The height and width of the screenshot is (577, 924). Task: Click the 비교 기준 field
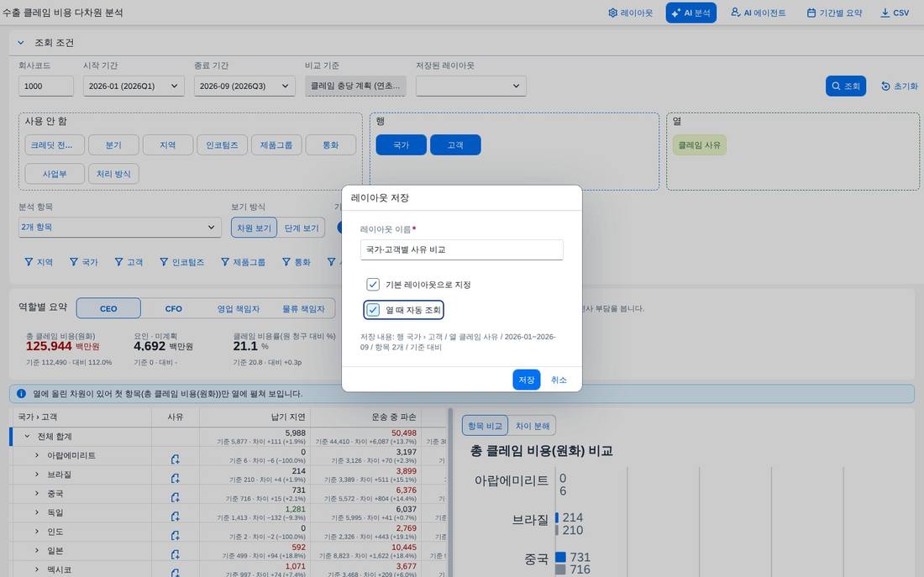(356, 86)
